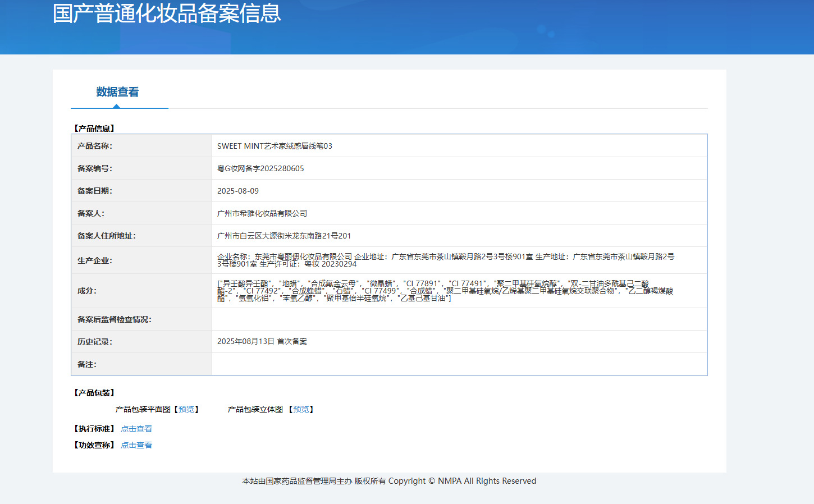
Task: Click the 生产企业 row label
Action: click(x=95, y=260)
